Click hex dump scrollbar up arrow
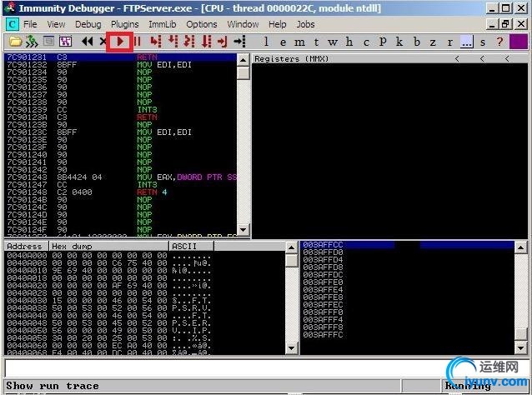Screen dimensions: 532x395 [x=292, y=247]
